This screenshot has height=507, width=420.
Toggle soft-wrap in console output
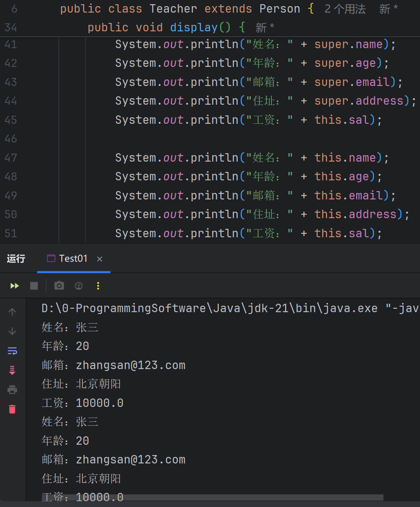pos(12,351)
